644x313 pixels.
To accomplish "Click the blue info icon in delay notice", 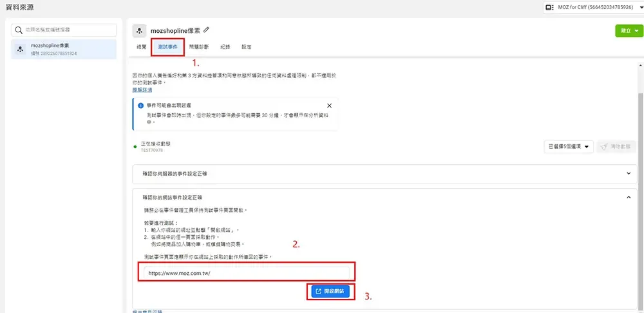I will pos(140,106).
